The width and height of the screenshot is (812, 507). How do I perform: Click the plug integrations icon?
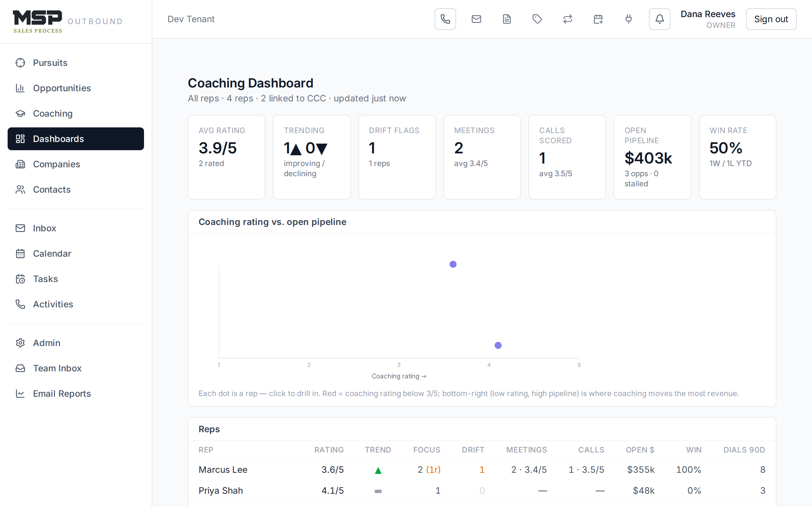[629, 19]
